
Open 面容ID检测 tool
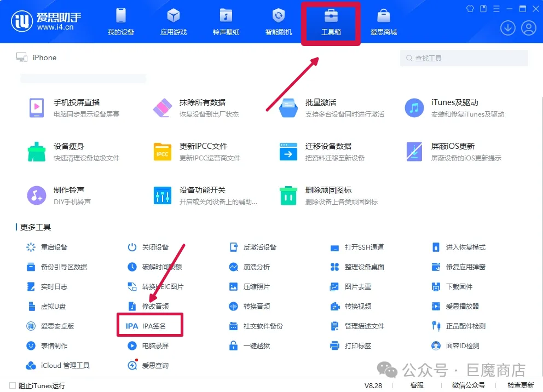click(x=455, y=346)
